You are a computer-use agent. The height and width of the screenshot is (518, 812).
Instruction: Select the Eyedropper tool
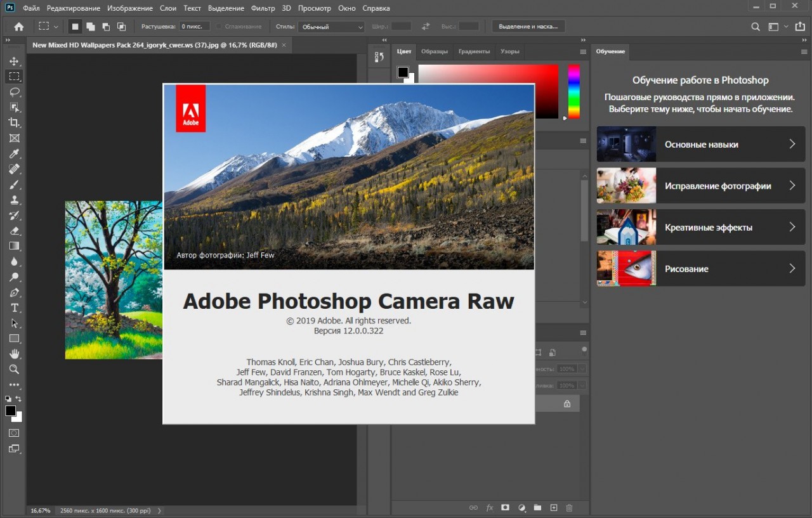pos(14,153)
